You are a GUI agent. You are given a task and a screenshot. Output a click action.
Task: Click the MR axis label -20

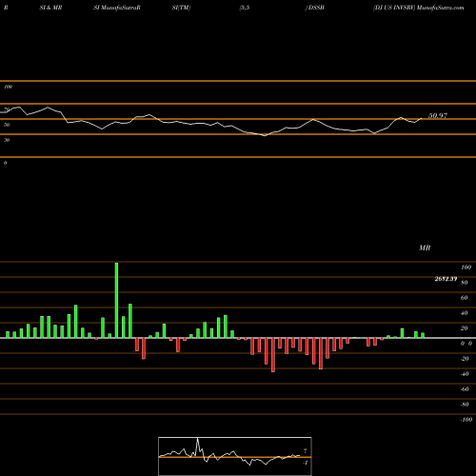[465, 359]
